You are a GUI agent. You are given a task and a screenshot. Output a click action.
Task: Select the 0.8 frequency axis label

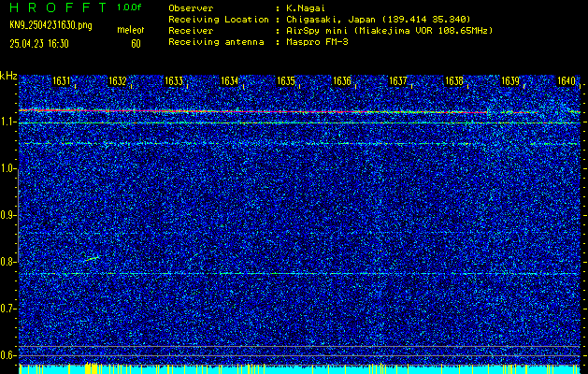tap(7, 262)
